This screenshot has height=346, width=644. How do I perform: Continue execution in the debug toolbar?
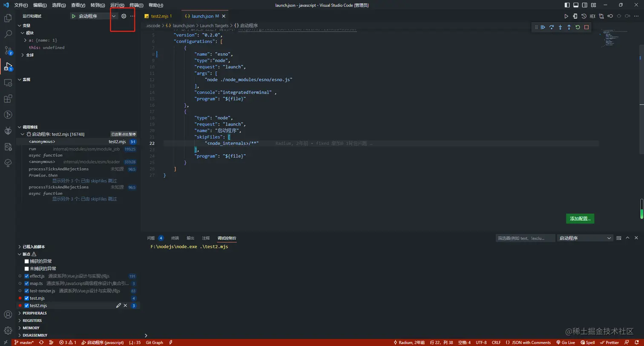[x=543, y=27]
